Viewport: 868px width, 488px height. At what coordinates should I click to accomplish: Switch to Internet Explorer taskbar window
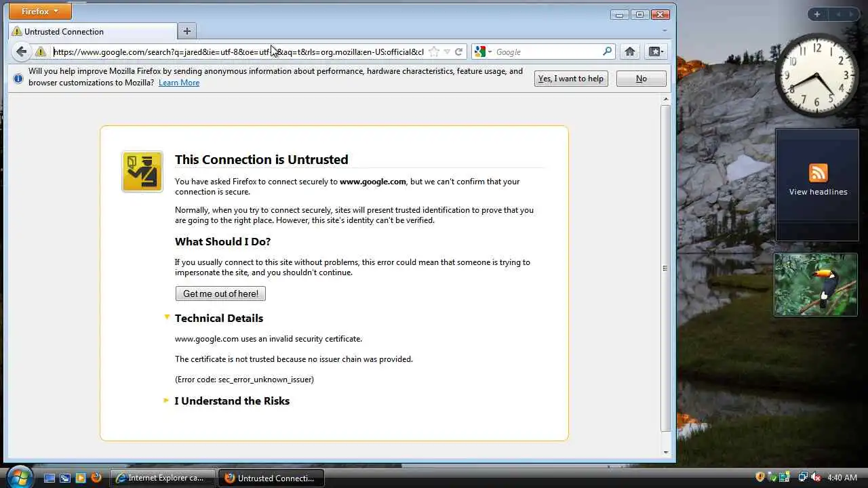[x=163, y=478]
